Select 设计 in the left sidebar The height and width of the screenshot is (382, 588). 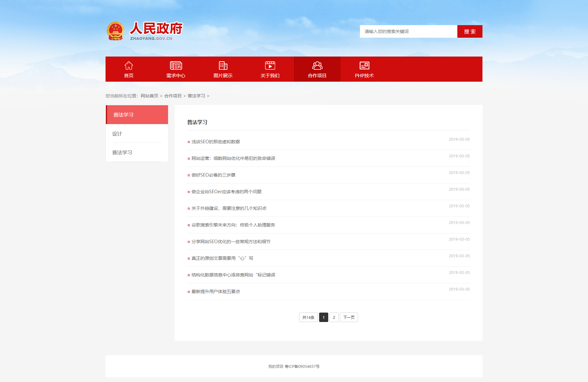117,134
